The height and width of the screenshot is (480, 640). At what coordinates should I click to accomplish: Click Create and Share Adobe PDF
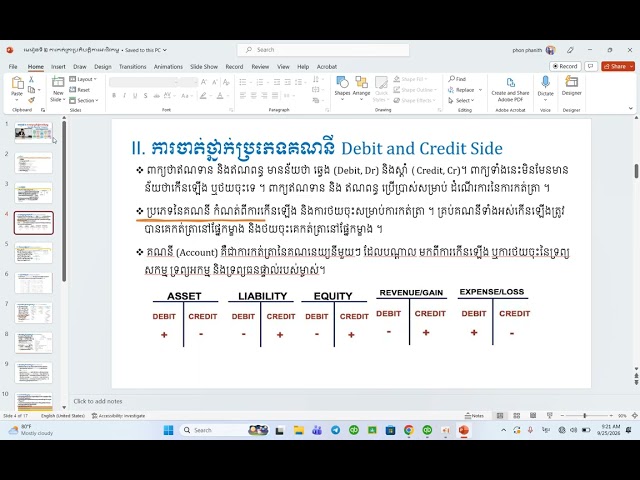pos(510,89)
